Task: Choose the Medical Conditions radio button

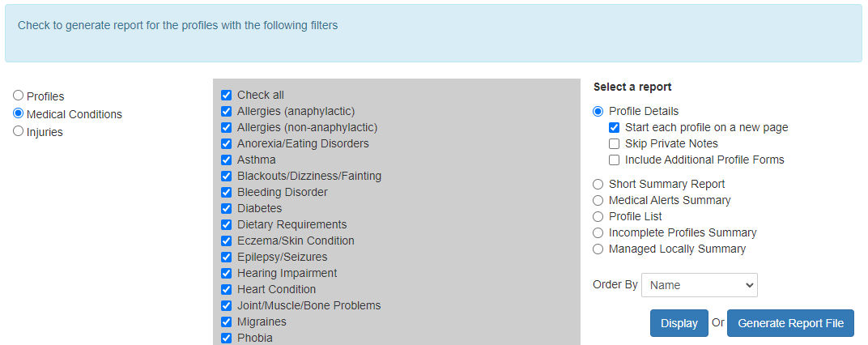Action: pyautogui.click(x=18, y=113)
